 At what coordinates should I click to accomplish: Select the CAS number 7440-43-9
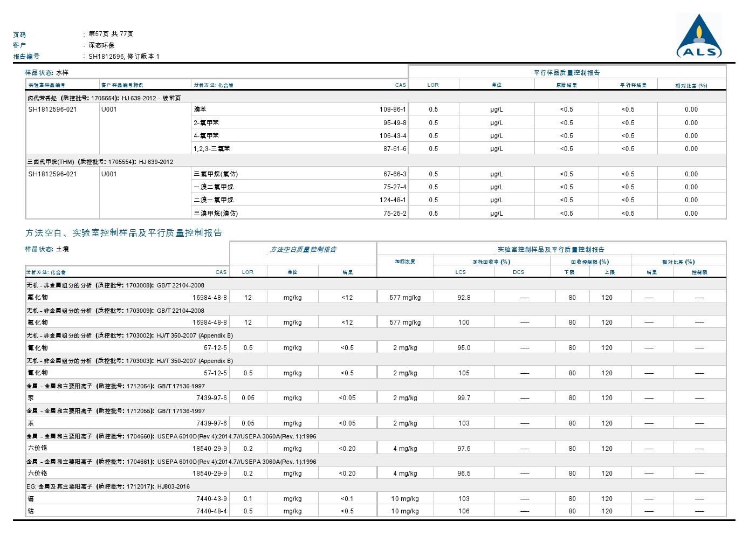coord(211,499)
